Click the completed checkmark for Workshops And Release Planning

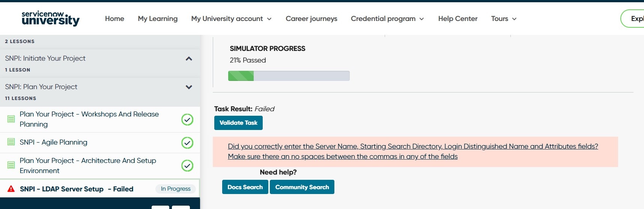(x=187, y=119)
